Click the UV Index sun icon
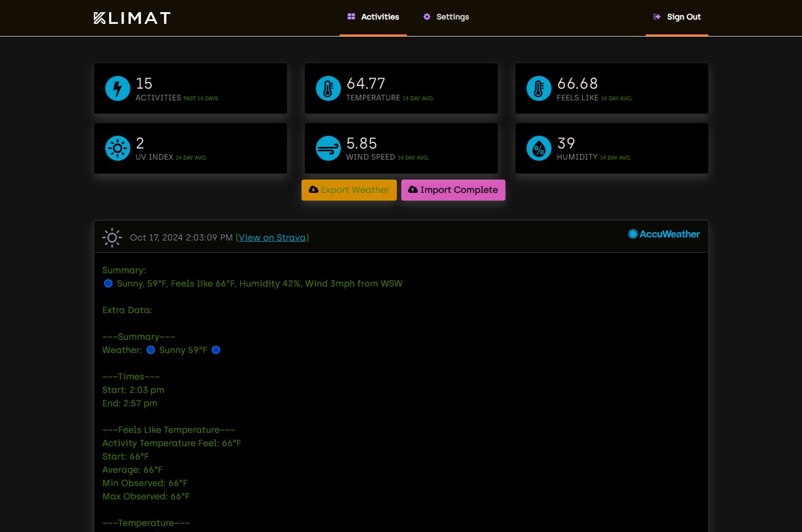This screenshot has height=532, width=802. (x=118, y=148)
